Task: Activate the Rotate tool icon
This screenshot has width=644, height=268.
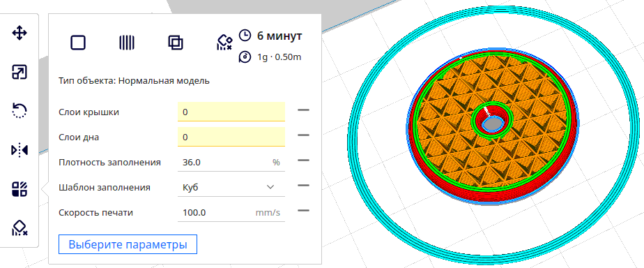Action: tap(20, 111)
